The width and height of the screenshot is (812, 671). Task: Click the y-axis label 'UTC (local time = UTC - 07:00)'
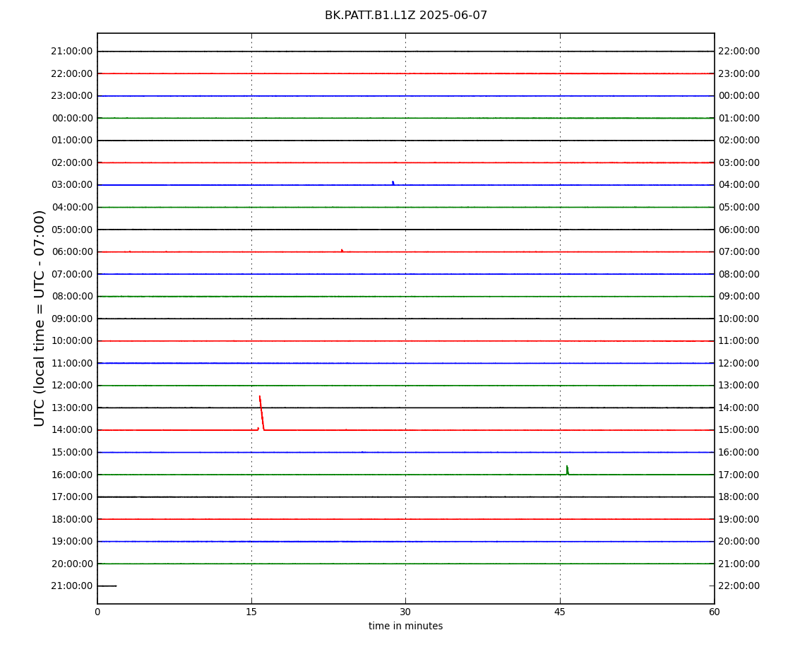coord(40,318)
